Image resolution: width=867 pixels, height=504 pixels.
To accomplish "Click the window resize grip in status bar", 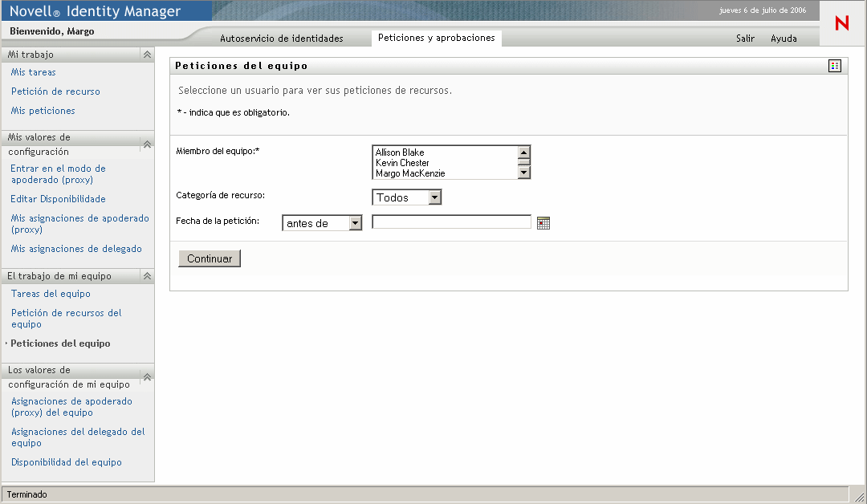I will coord(859,496).
